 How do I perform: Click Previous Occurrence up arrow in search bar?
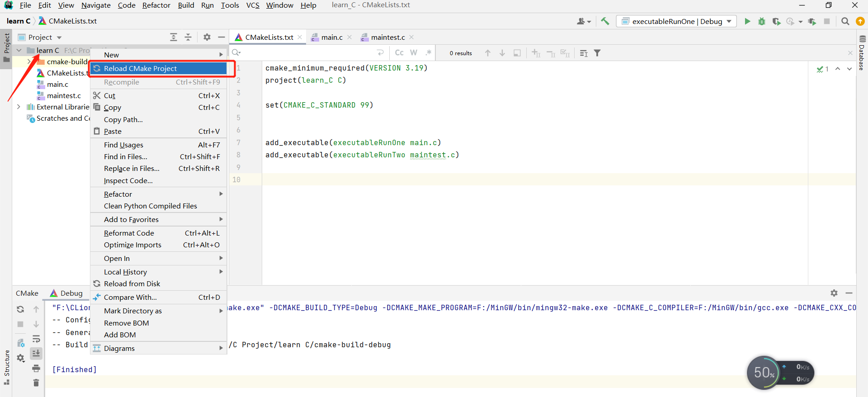click(488, 53)
